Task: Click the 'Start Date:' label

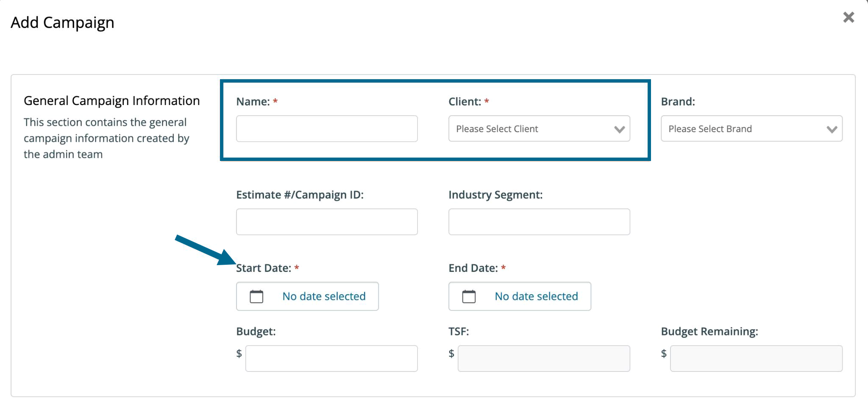Action: click(264, 268)
